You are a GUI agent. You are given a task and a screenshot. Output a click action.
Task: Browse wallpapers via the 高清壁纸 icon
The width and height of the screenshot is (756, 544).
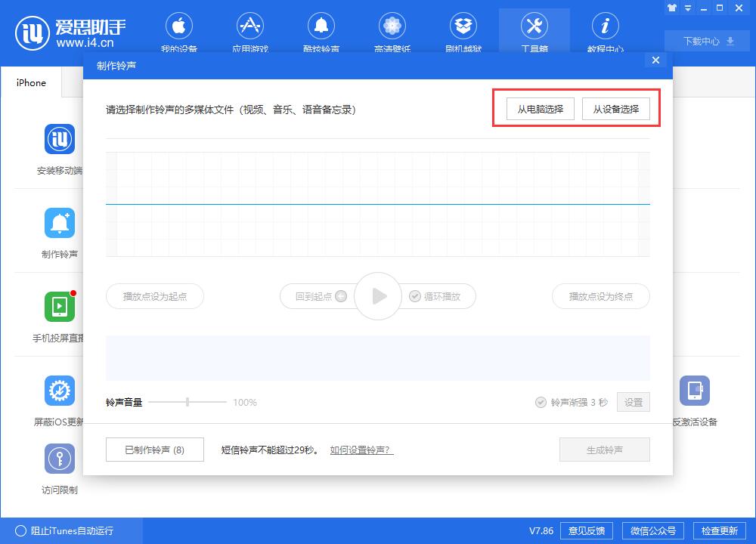pyautogui.click(x=392, y=30)
